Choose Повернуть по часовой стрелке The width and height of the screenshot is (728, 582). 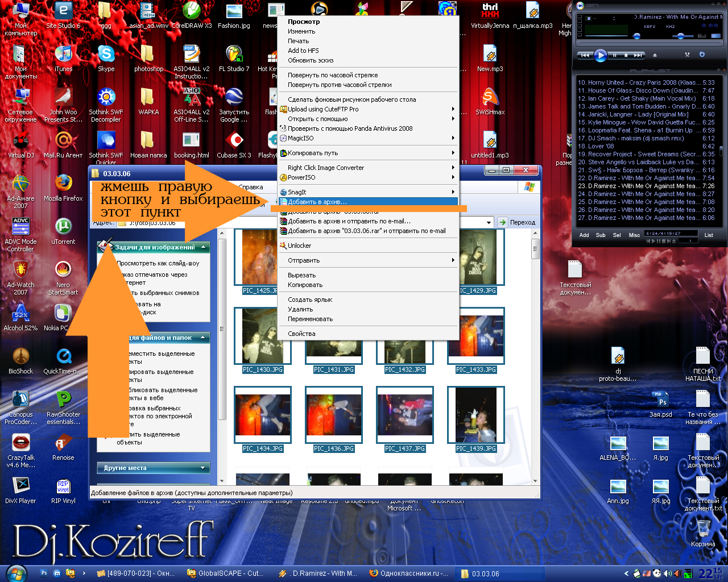tap(368, 75)
